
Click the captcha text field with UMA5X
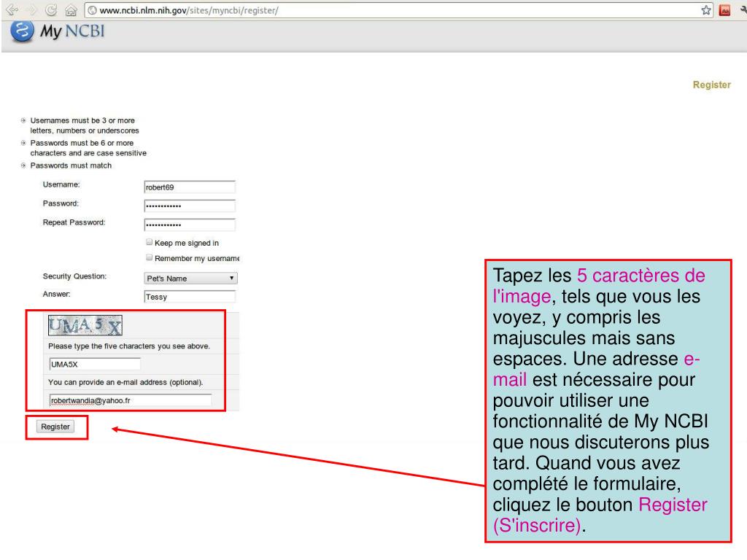tap(95, 365)
